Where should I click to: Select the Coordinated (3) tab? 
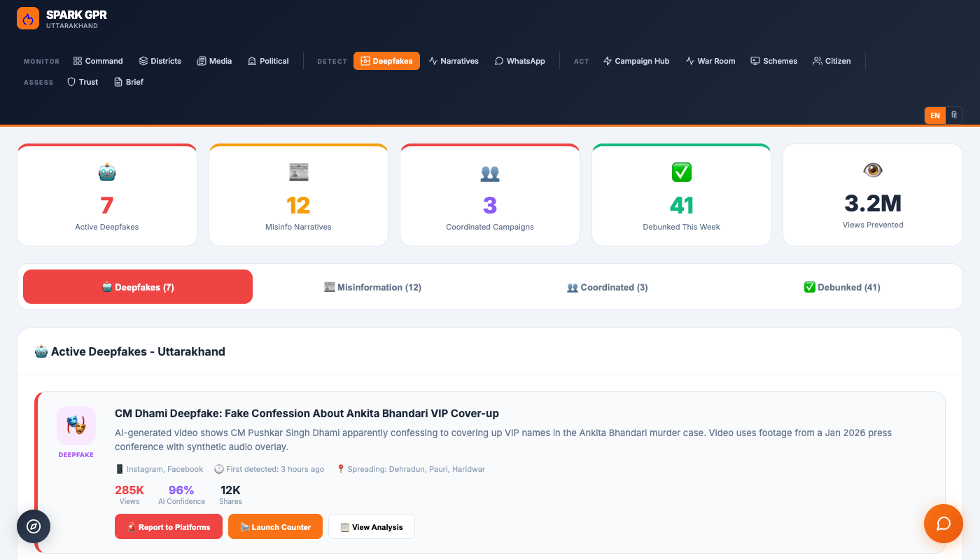click(x=607, y=287)
